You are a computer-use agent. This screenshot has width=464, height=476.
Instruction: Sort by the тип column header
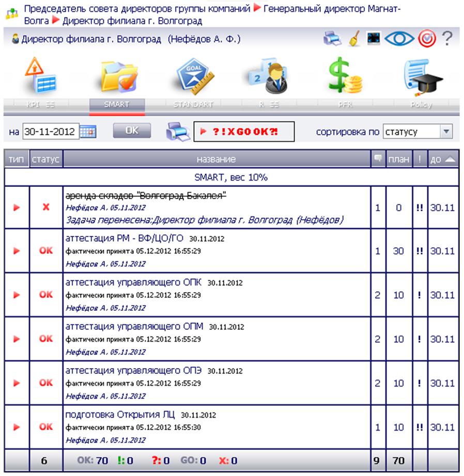pyautogui.click(x=17, y=159)
